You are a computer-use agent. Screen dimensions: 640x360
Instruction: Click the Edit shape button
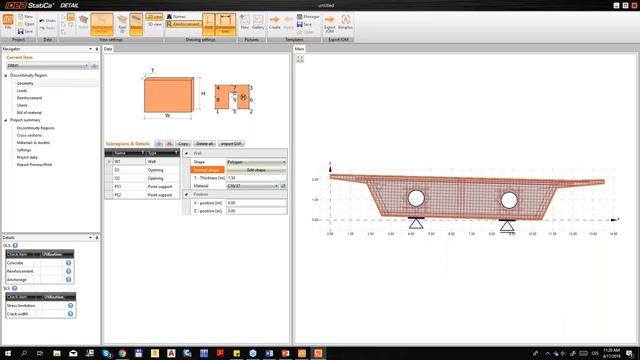(x=256, y=170)
